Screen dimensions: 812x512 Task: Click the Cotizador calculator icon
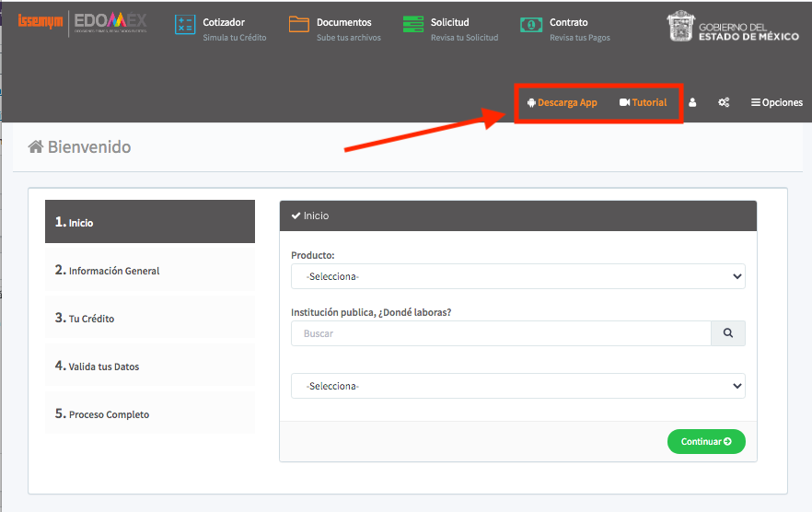(185, 26)
